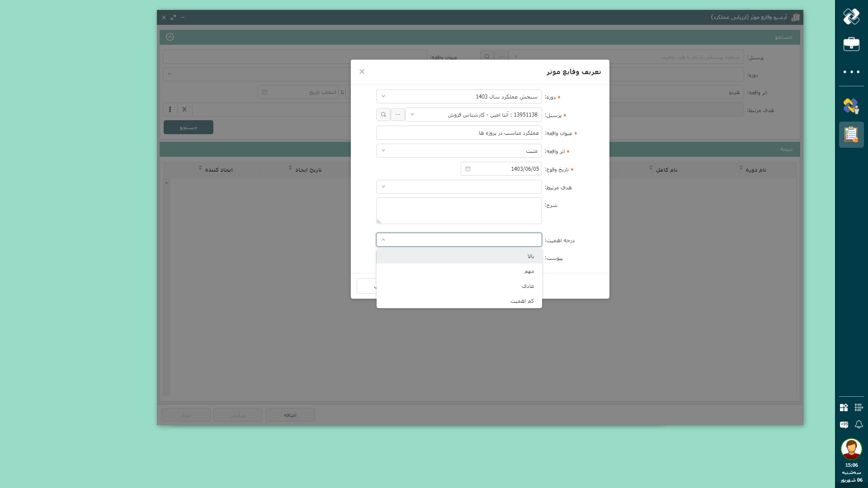The image size is (868, 488).
Task: Click the calendar icon in occurrence date field
Action: [x=468, y=169]
